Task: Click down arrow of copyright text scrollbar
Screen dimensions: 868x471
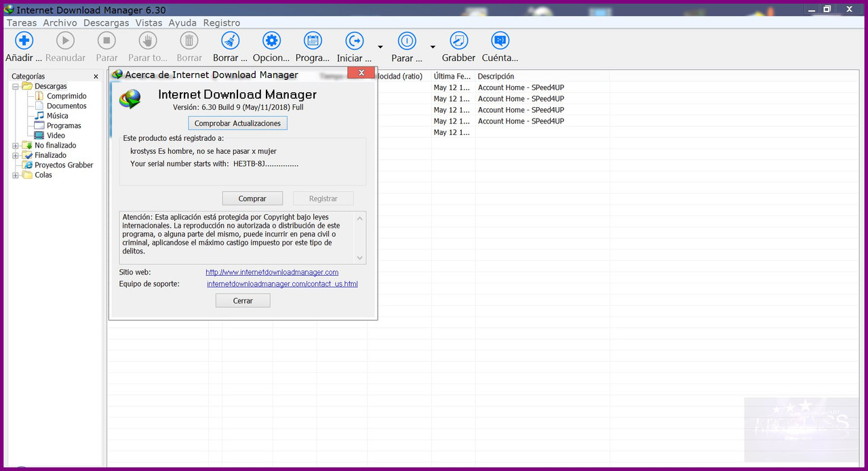Action: click(x=361, y=258)
